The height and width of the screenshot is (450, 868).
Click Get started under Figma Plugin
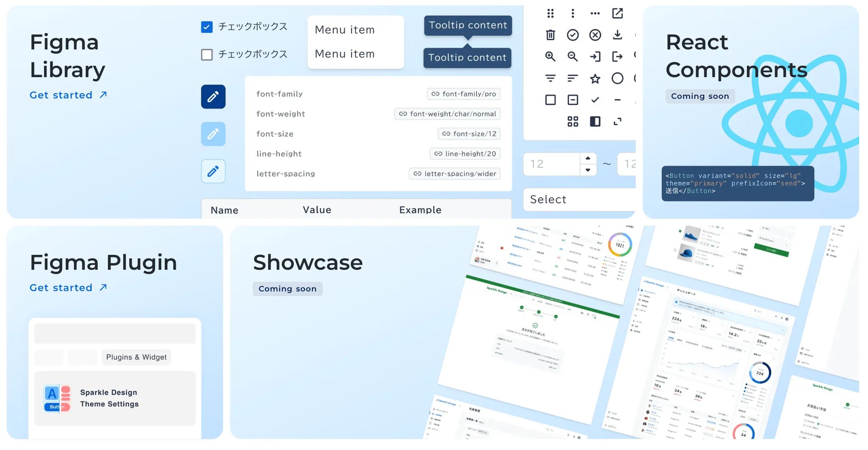point(68,288)
